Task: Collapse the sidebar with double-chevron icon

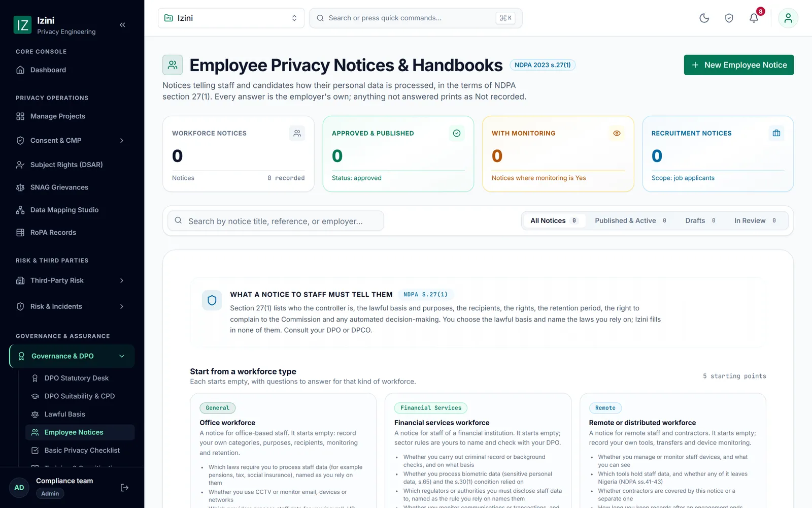Action: [x=122, y=25]
